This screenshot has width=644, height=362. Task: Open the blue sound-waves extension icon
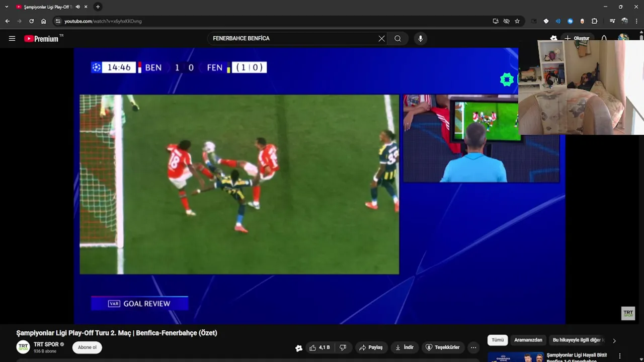(558, 21)
